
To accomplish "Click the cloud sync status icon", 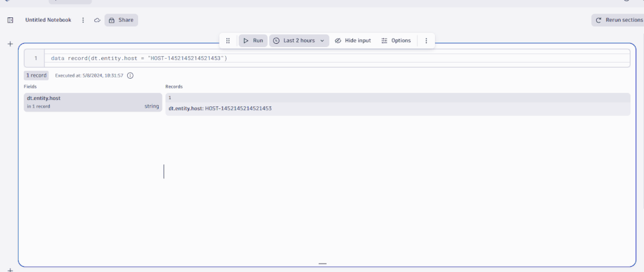I will point(97,20).
